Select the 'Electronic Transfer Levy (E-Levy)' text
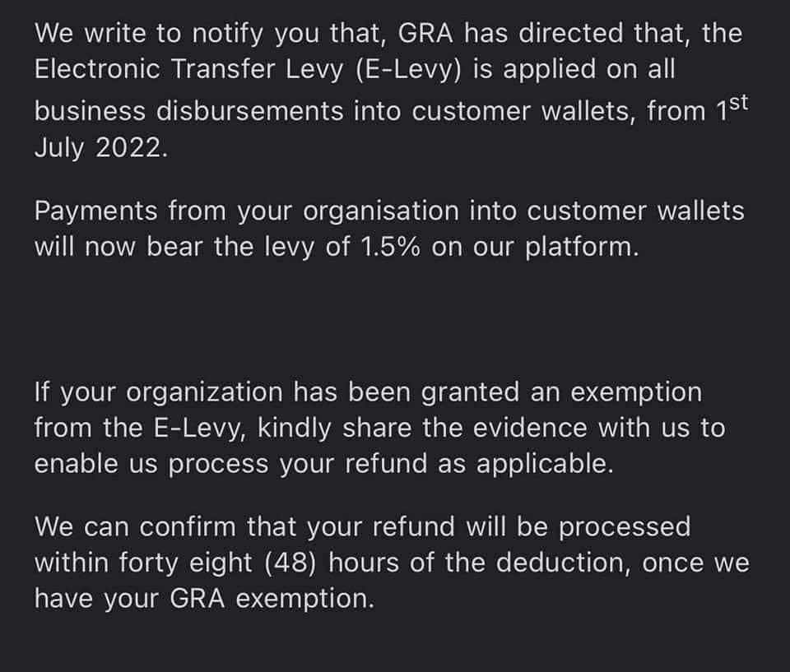This screenshot has width=790, height=672. (248, 69)
